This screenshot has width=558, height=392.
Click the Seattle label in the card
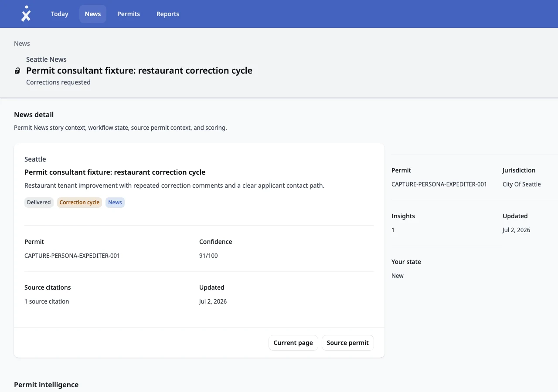coord(35,159)
